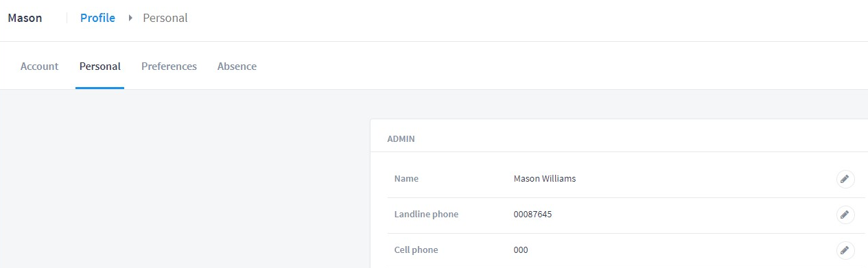Image resolution: width=868 pixels, height=268 pixels.
Task: Select the Personal tab
Action: coord(100,66)
